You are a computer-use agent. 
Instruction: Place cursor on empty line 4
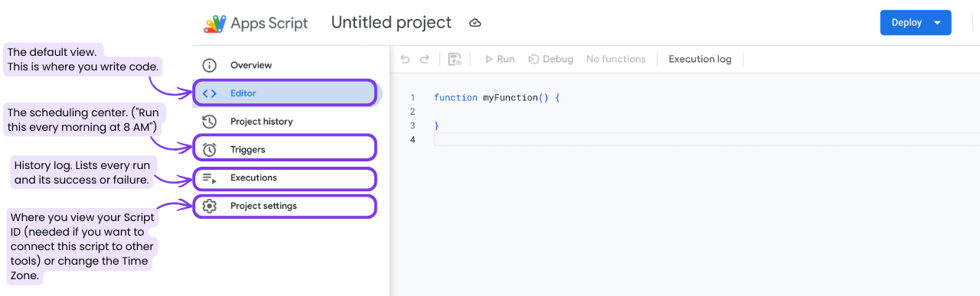(x=706, y=140)
